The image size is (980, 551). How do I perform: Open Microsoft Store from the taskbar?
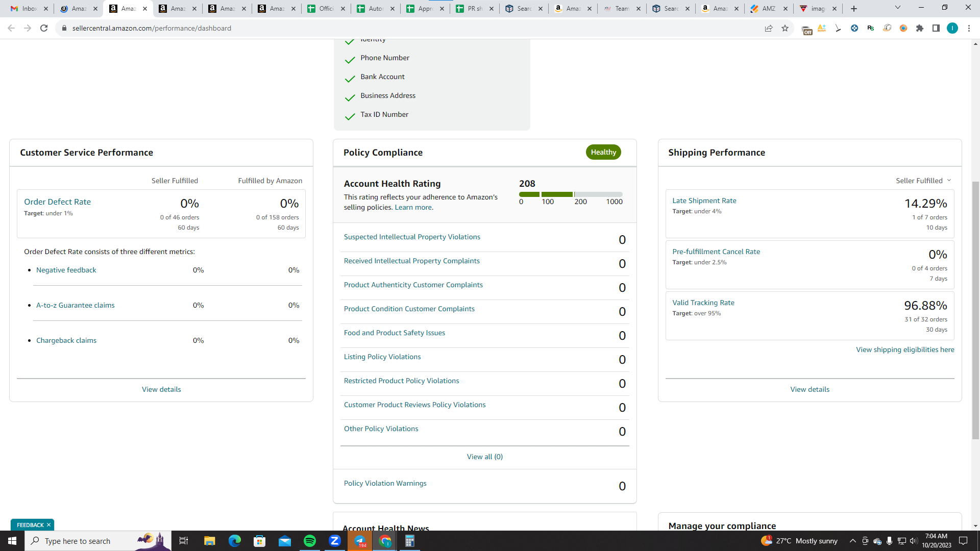260,541
